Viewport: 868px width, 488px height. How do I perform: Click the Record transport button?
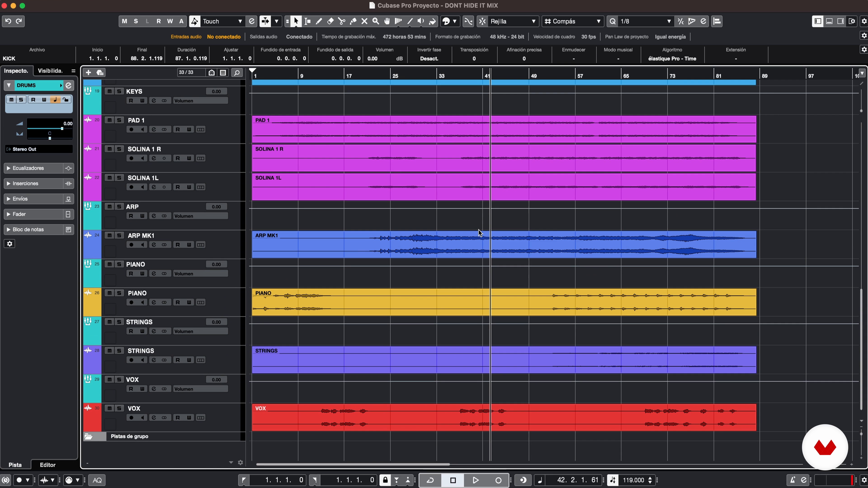pos(498,480)
